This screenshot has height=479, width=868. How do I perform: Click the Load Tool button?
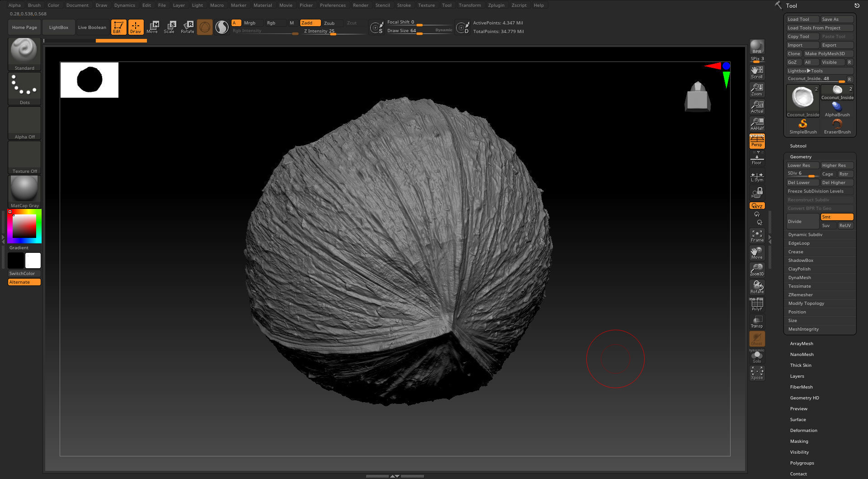click(802, 19)
